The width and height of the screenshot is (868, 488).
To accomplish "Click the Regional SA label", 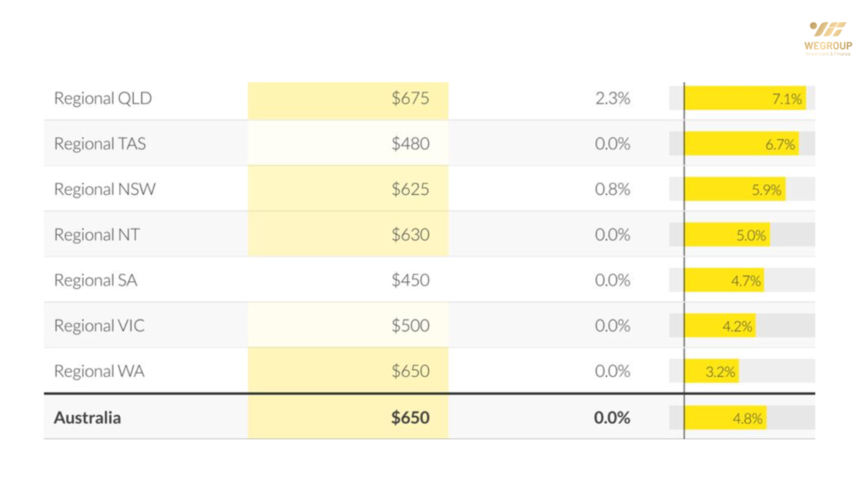I will pyautogui.click(x=95, y=280).
